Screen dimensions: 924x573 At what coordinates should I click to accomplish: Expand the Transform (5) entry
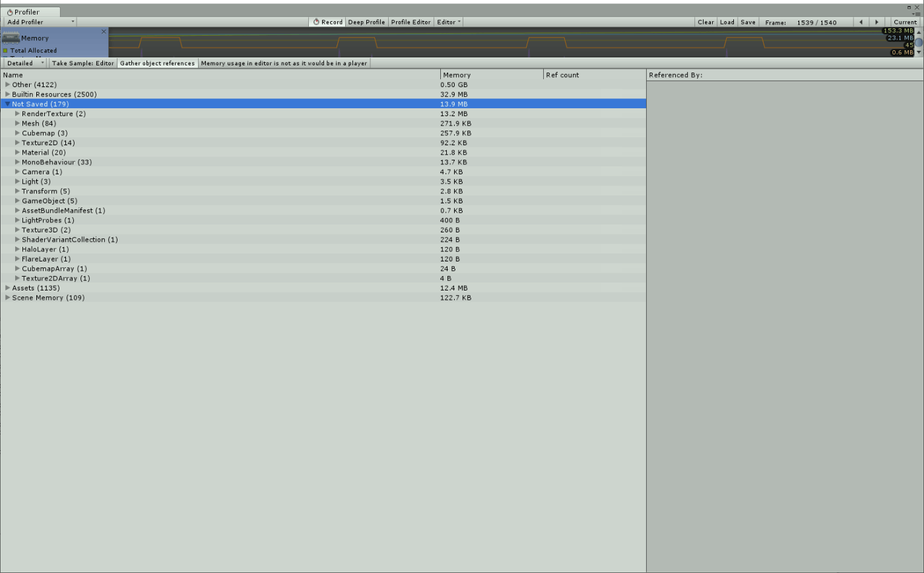tap(18, 191)
